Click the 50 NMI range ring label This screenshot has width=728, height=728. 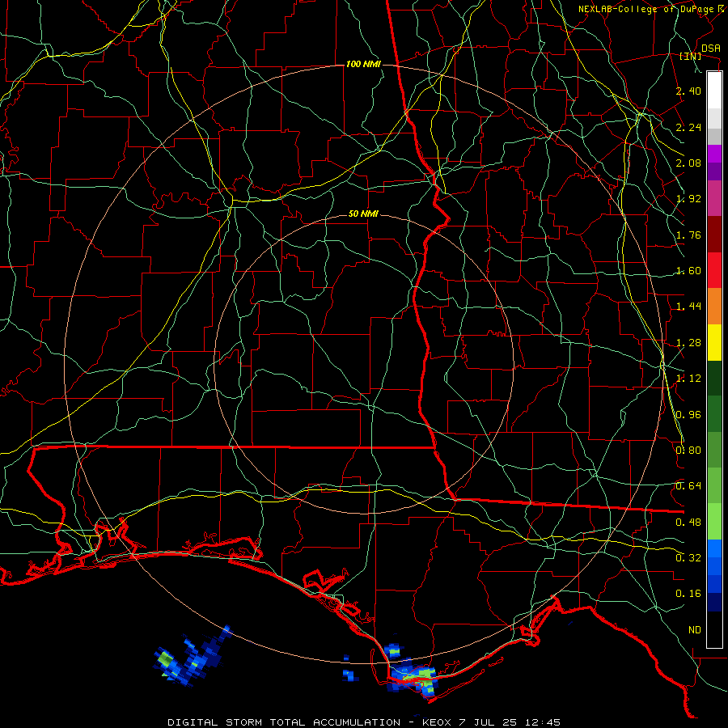(363, 214)
